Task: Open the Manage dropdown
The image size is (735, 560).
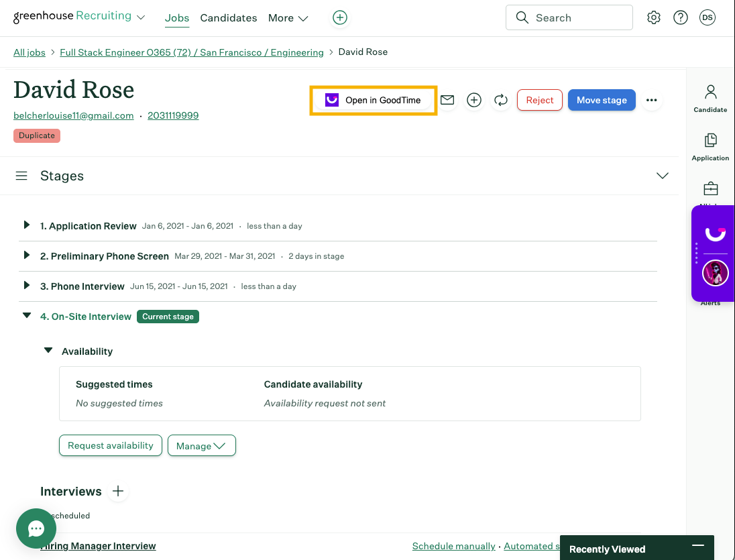Action: pyautogui.click(x=202, y=445)
